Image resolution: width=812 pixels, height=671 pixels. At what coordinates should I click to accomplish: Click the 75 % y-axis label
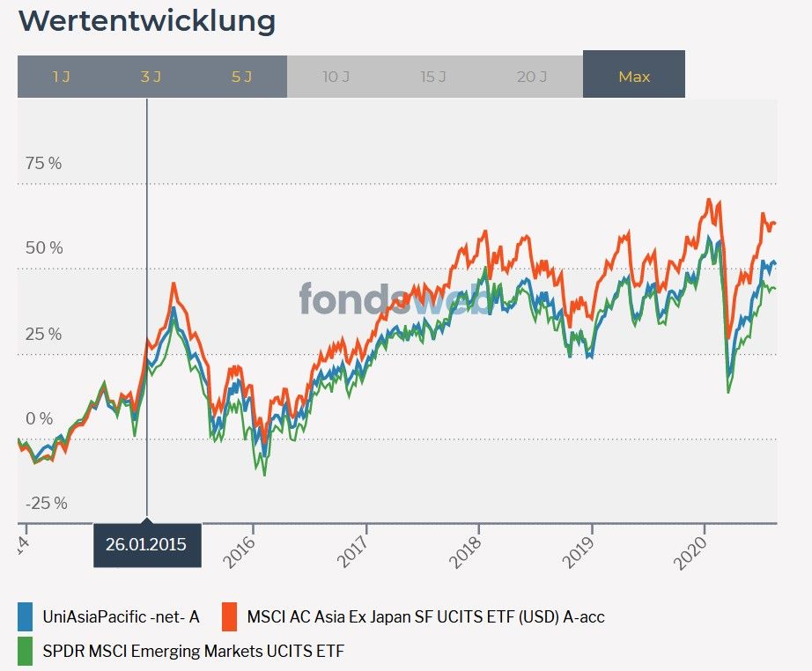[44, 163]
